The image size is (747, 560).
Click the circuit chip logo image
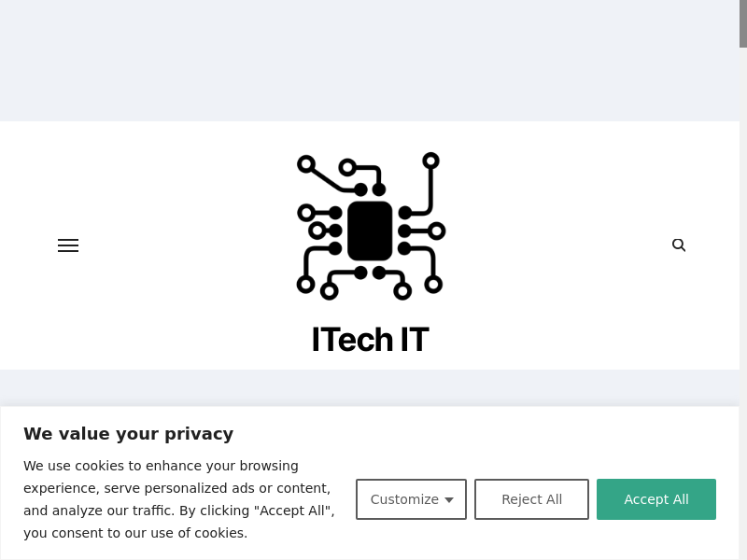click(371, 226)
